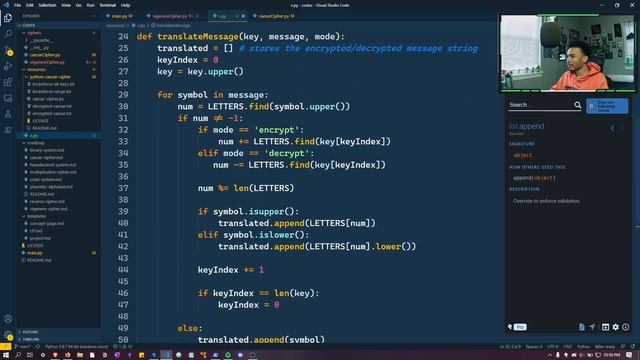The width and height of the screenshot is (640, 360).
Task: Collapse the resources folder
Action: coord(57,70)
